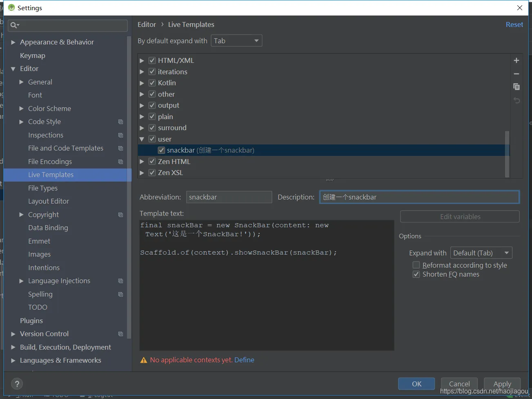Open Intentions settings page
Screen dimensions: 532x399
click(44, 268)
